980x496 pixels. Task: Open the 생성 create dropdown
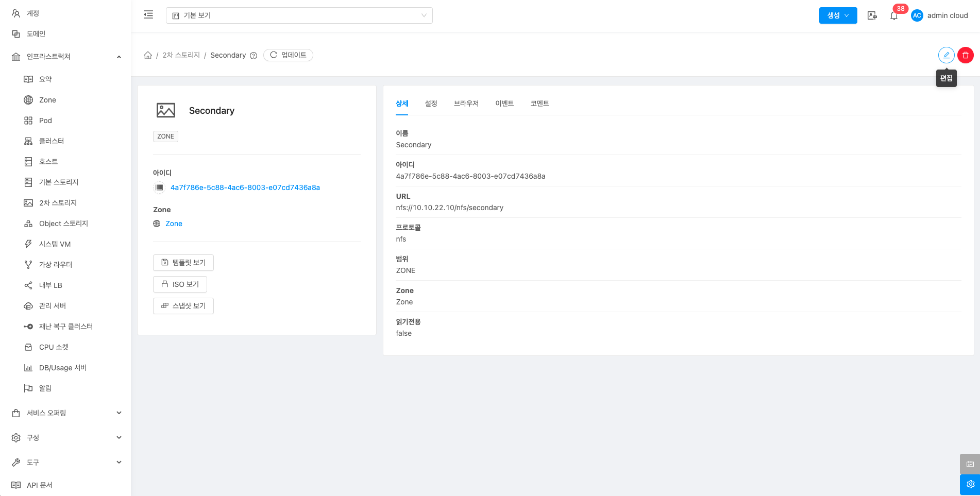click(x=838, y=15)
